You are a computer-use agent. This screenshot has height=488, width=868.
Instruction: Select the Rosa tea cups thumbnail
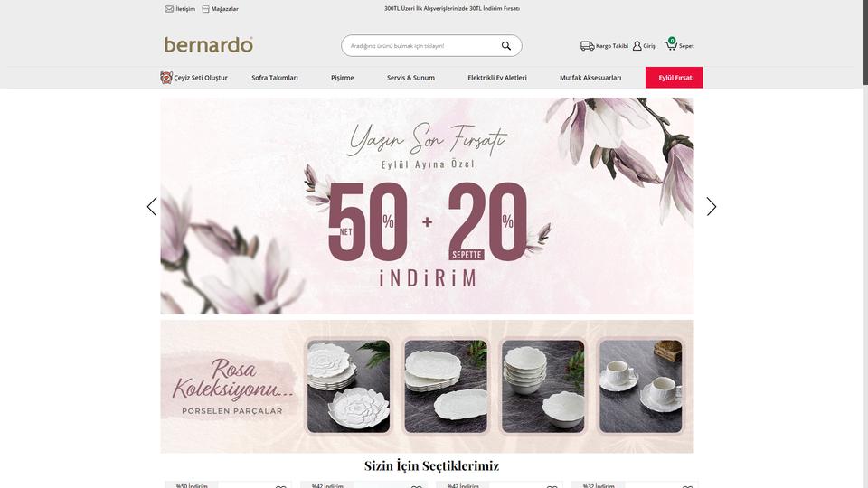pos(640,386)
